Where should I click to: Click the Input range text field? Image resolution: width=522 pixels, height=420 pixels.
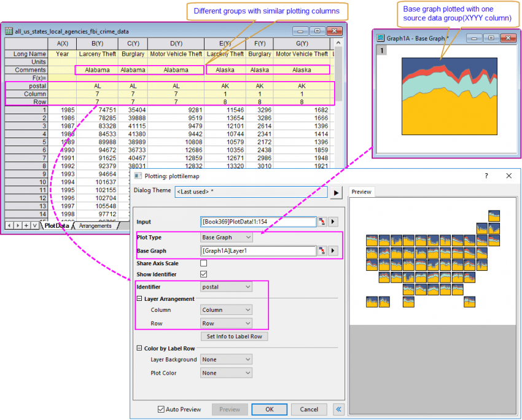[x=259, y=222]
